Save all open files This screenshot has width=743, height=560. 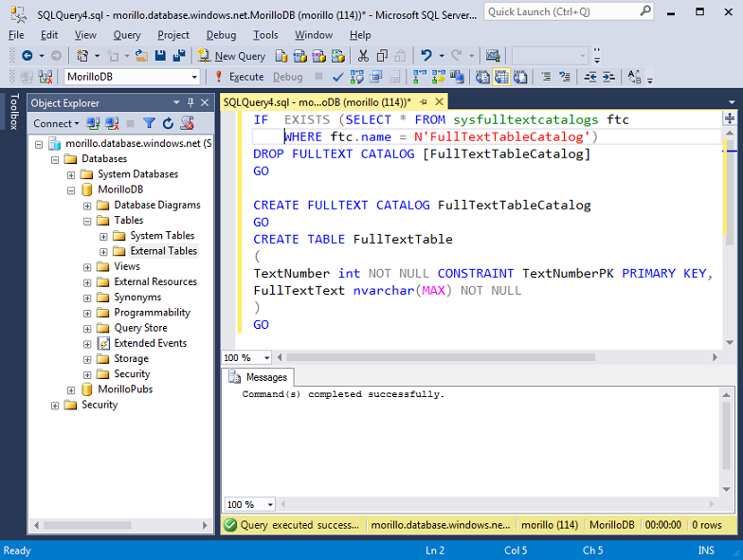178,56
